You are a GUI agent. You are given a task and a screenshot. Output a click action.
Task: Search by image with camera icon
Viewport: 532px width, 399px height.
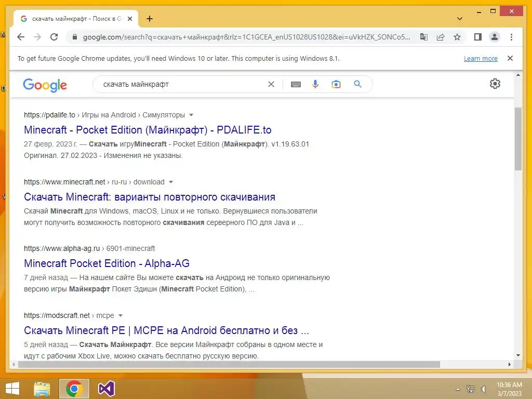click(336, 84)
